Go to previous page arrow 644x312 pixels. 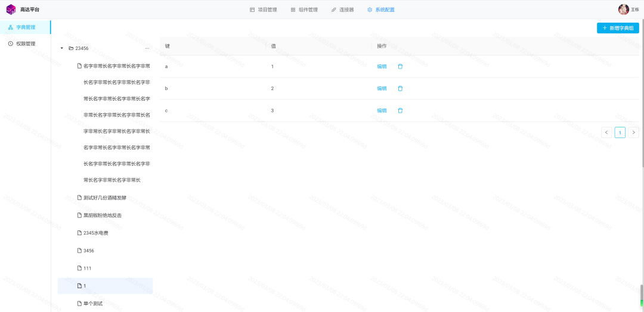[606, 132]
